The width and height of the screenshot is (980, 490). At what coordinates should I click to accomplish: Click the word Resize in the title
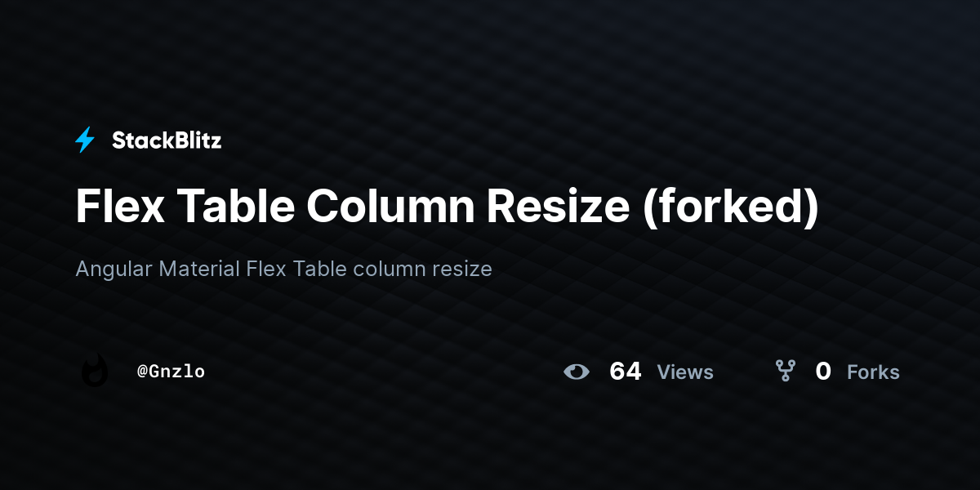click(x=559, y=206)
